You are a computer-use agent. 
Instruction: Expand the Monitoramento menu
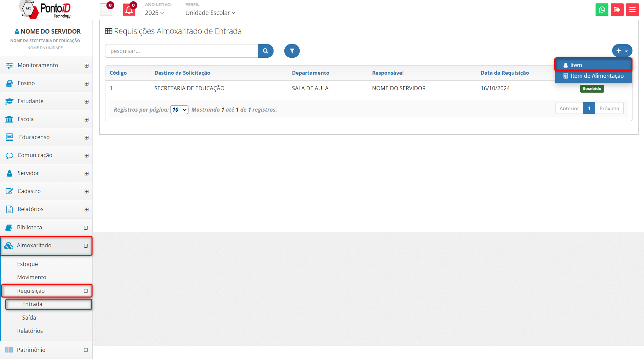tap(86, 65)
